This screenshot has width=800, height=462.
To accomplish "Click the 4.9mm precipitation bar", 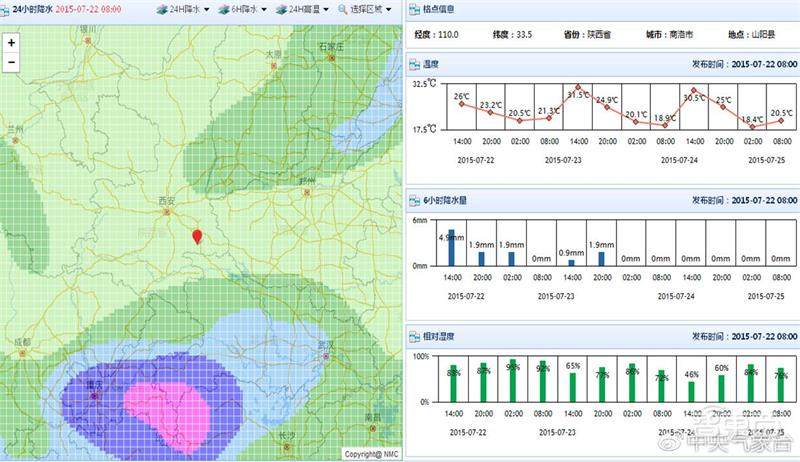I will 451,247.
